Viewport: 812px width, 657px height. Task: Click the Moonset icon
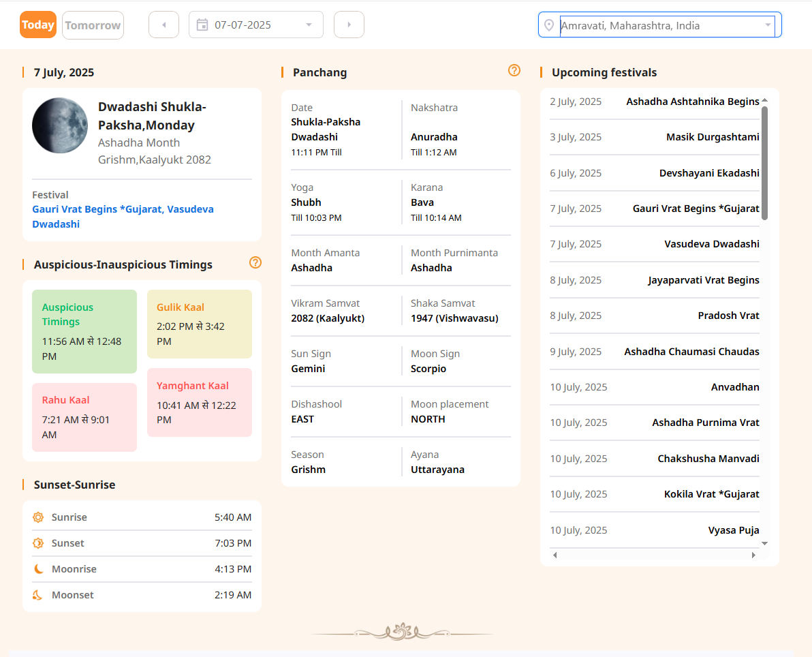pos(38,595)
